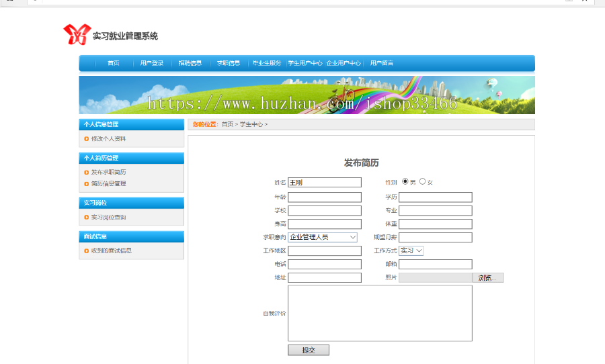Click the 邮箱 input field
605x364 pixels.
tap(435, 264)
